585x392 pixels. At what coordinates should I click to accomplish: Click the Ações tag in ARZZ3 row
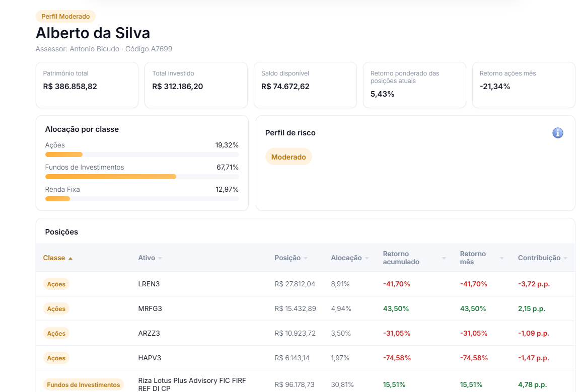pos(56,333)
